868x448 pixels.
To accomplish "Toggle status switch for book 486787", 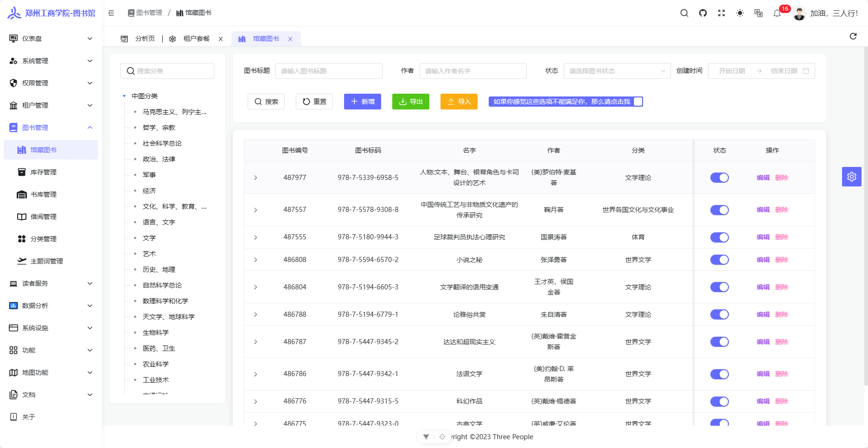I will point(720,342).
